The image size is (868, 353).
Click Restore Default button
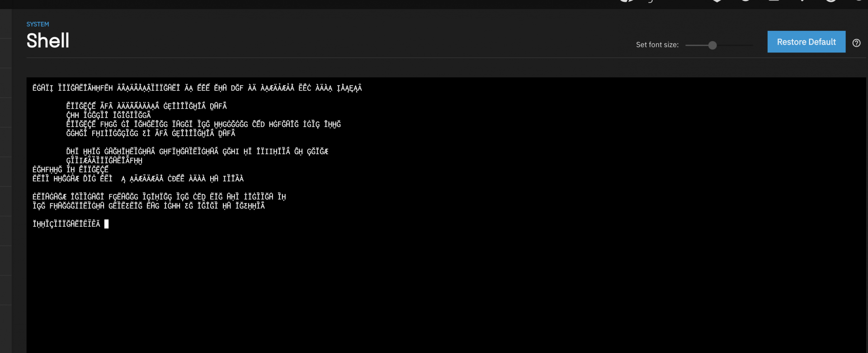806,42
